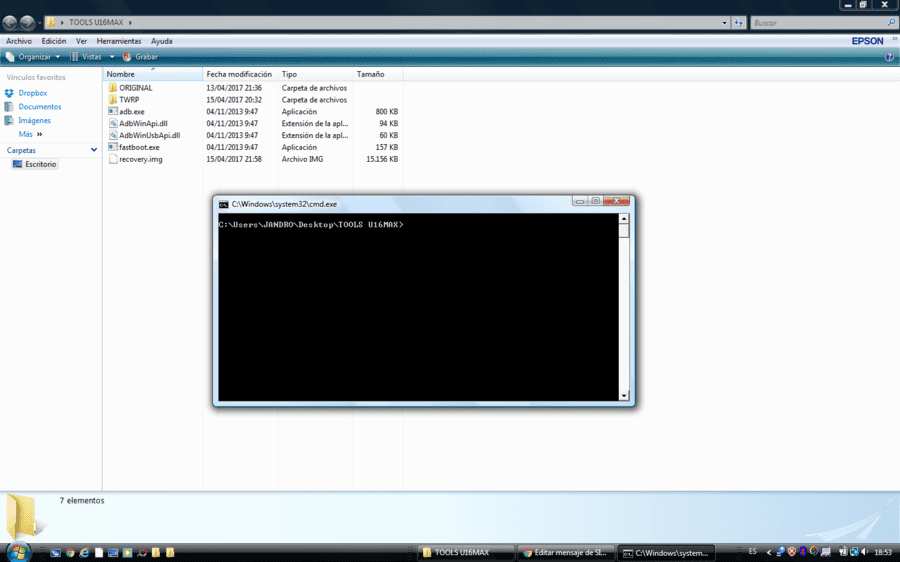Screen dimensions: 900x562
Task: Open recent pages dropdown beside Forward
Action: click(39, 23)
